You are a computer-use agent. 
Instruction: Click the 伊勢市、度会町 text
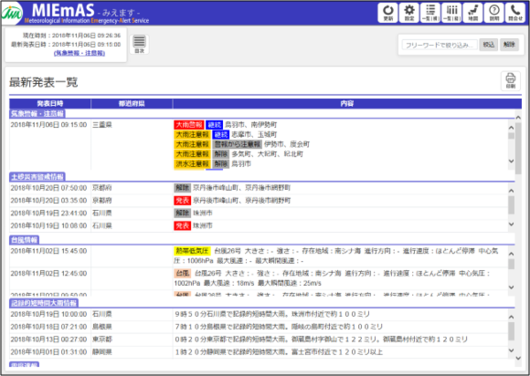click(x=287, y=144)
